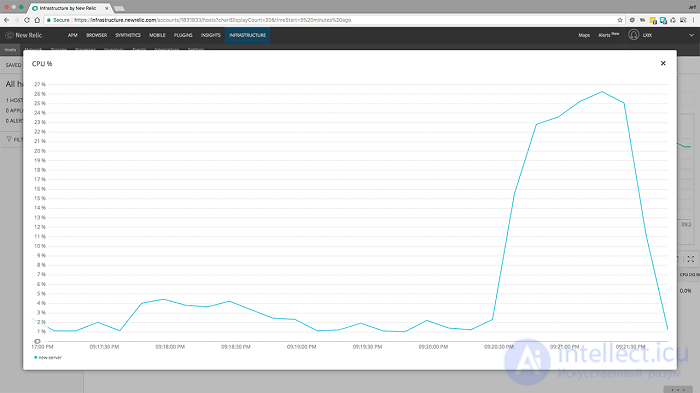This screenshot has height=393, width=700.
Task: Select MOBILE in the navigation bar
Action: click(157, 35)
